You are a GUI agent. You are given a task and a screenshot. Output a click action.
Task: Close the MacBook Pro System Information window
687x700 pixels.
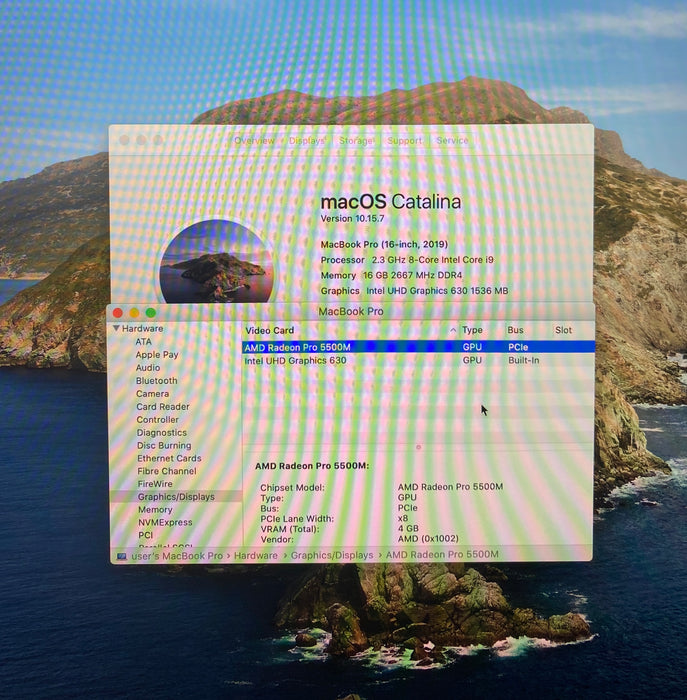(118, 313)
